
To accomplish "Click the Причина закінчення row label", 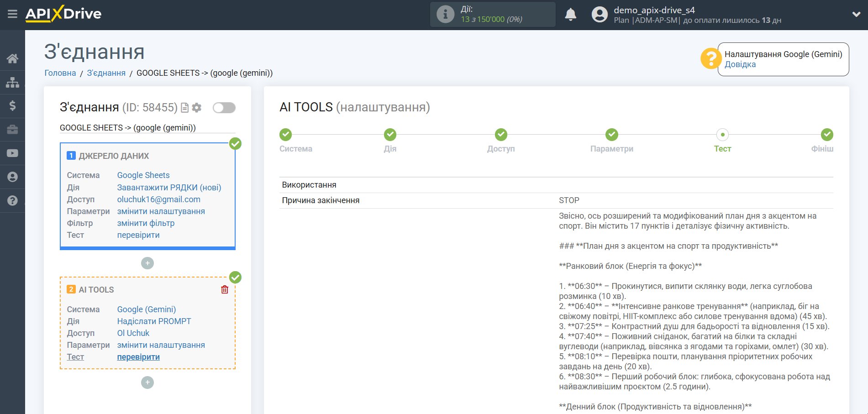I will pos(321,200).
